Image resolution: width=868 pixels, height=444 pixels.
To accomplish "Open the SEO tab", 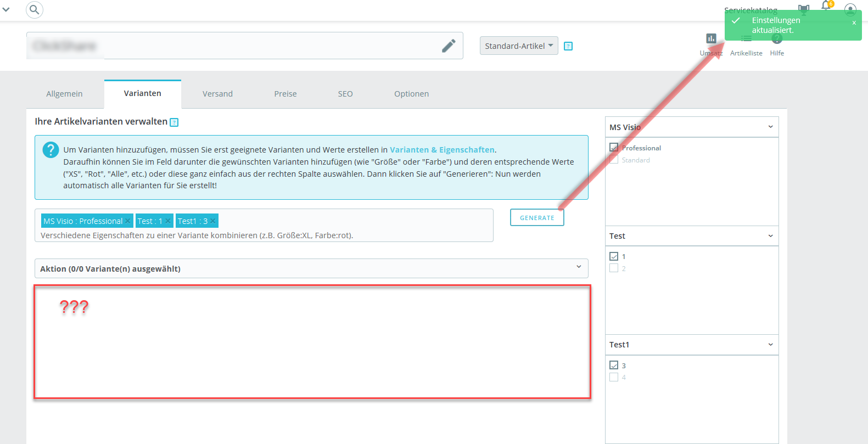I will (x=345, y=94).
